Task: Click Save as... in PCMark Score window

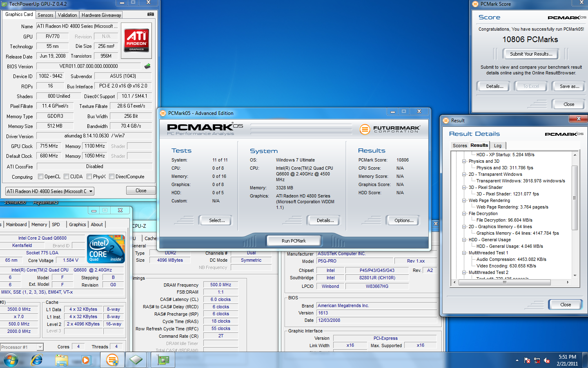Action: pyautogui.click(x=569, y=86)
